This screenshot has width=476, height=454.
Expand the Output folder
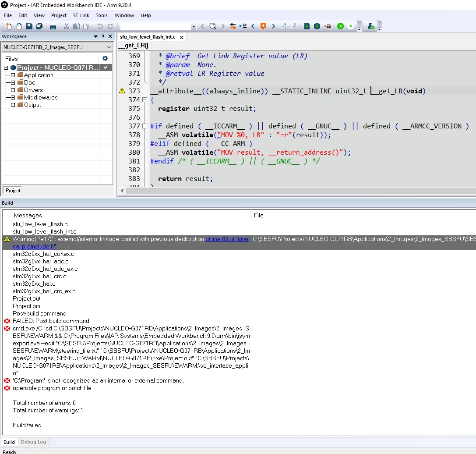[13, 105]
